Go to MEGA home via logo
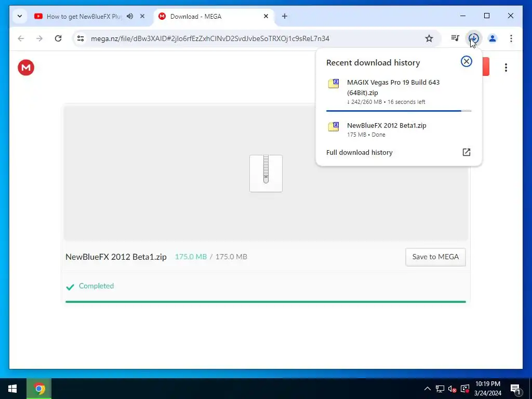This screenshot has height=399, width=532. click(x=26, y=68)
